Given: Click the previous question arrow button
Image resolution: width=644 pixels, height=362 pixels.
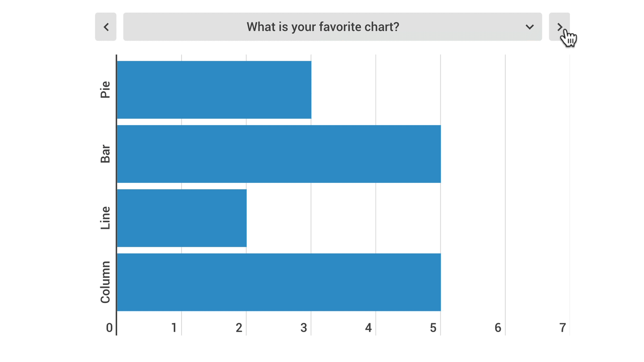Looking at the screenshot, I should point(106,27).
